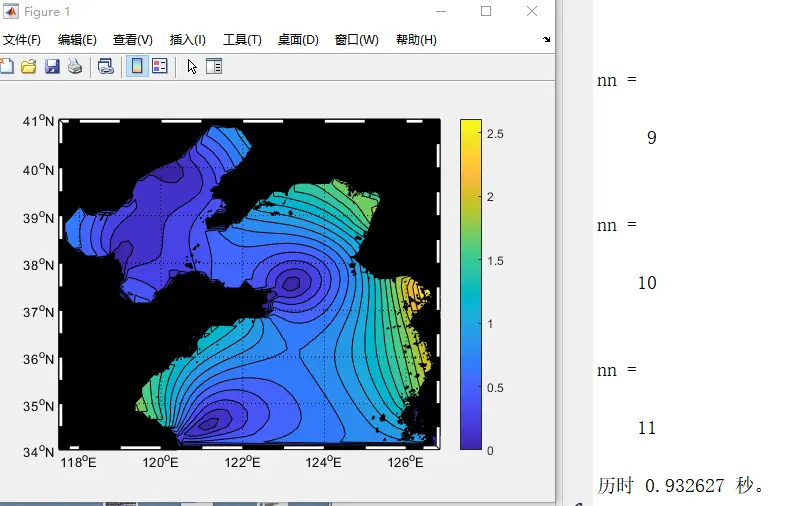Open the Property Inspector toolbar icon
Viewport: 788px width, 506px height.
pyautogui.click(x=214, y=66)
